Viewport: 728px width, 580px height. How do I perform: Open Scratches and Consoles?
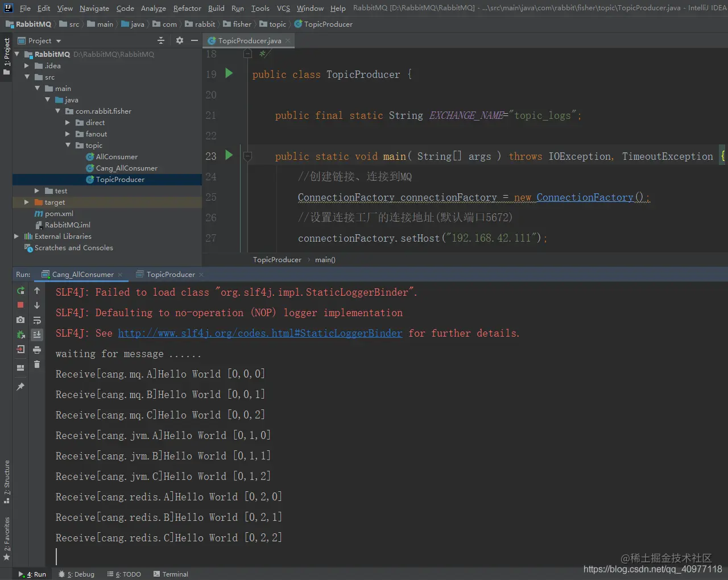[73, 248]
